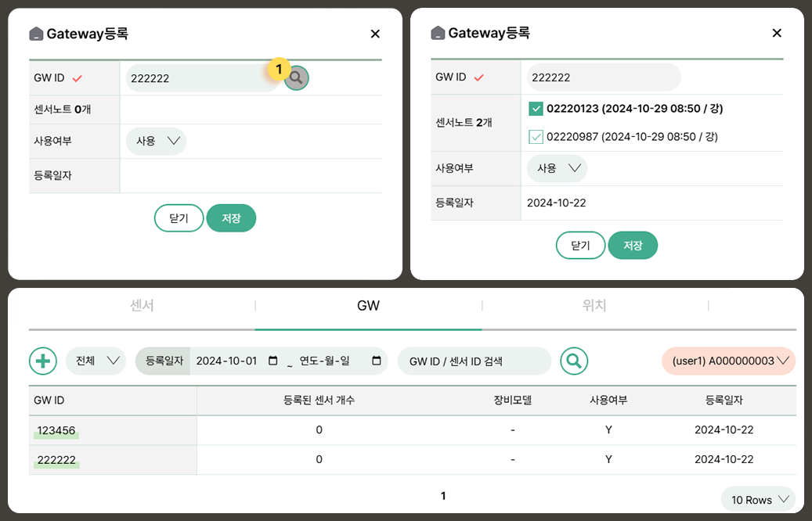The width and height of the screenshot is (812, 521).
Task: Expand 사용여부 dropdown in the left dialog
Action: (157, 142)
